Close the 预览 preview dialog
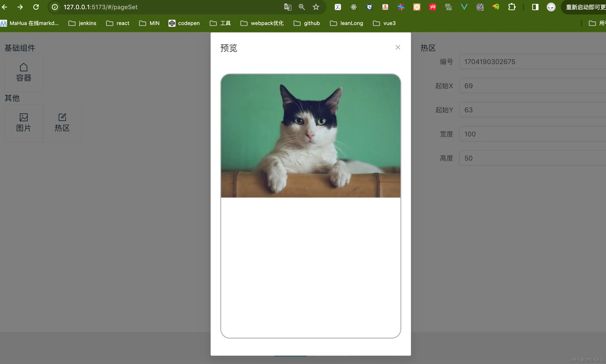 (x=398, y=47)
